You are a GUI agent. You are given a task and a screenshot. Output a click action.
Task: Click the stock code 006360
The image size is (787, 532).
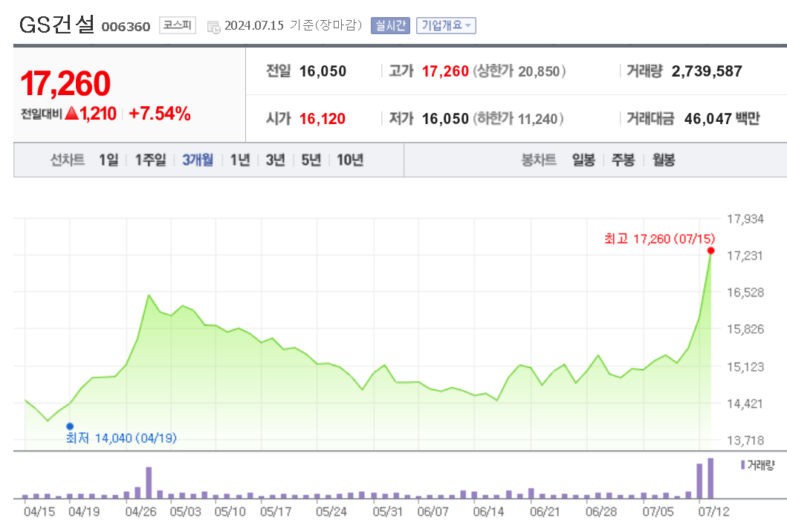pyautogui.click(x=126, y=27)
